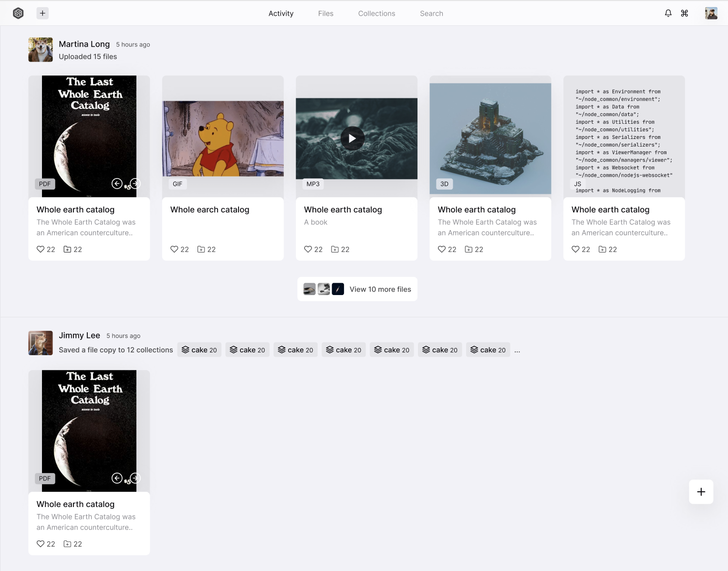This screenshot has width=728, height=571.
Task: Click Martina Long's '5 hours ago' timestamp
Action: click(x=133, y=44)
